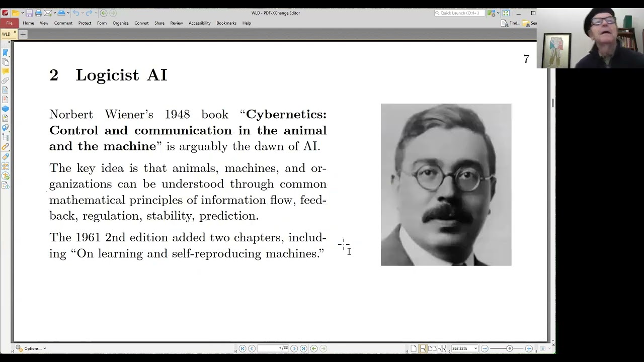644x362 pixels.
Task: Open the Attachments paperclip pane
Action: (x=5, y=80)
